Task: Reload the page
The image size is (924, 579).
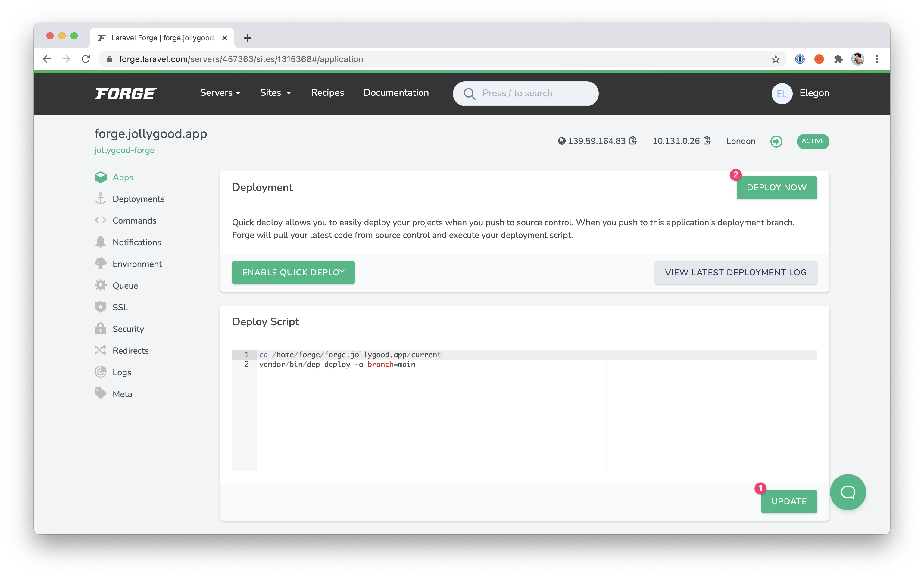Action: [x=86, y=59]
